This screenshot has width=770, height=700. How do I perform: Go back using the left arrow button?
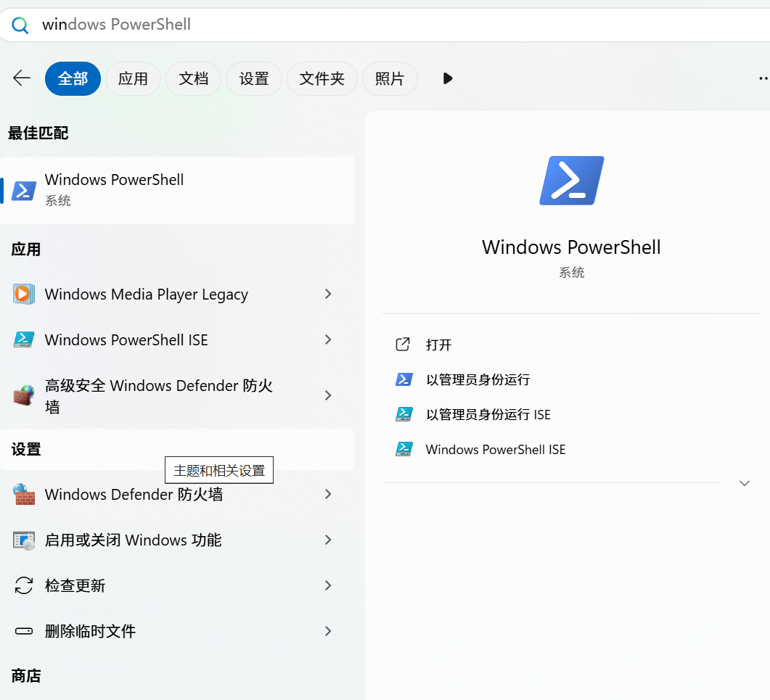pos(22,78)
